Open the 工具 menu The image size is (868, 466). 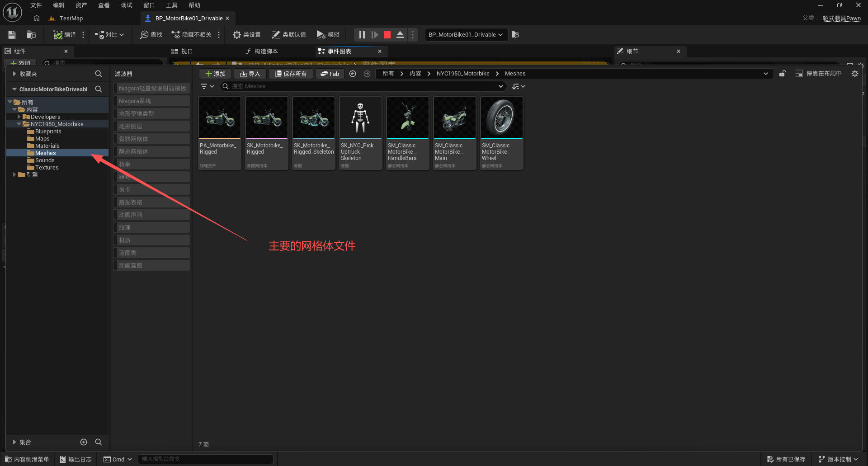[x=172, y=5]
